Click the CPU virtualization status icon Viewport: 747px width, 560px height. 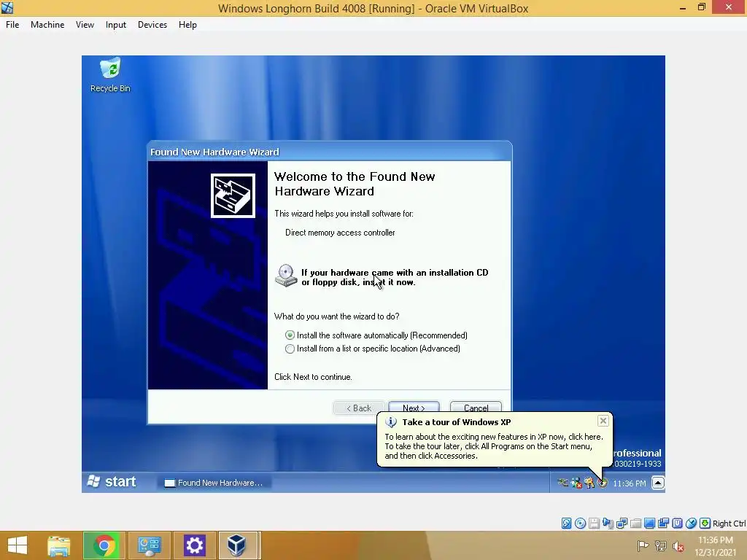click(678, 524)
